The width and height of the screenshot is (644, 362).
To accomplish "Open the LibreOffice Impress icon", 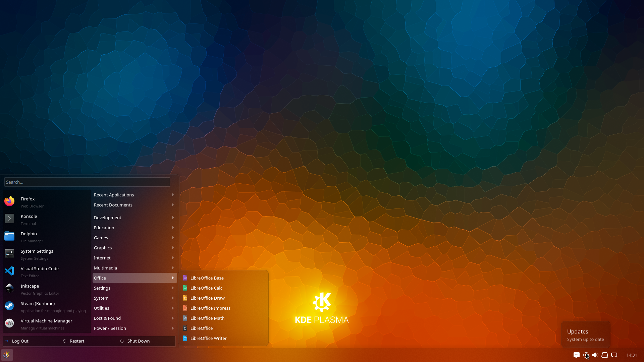I will point(185,308).
